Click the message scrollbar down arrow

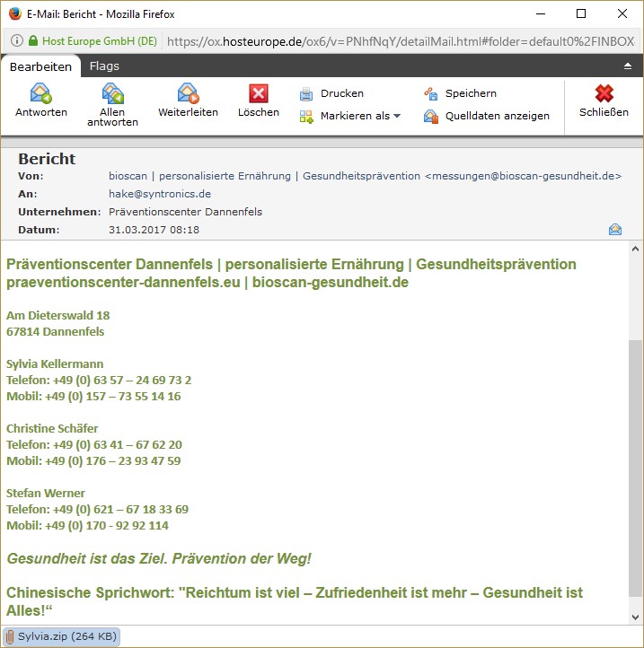[636, 617]
